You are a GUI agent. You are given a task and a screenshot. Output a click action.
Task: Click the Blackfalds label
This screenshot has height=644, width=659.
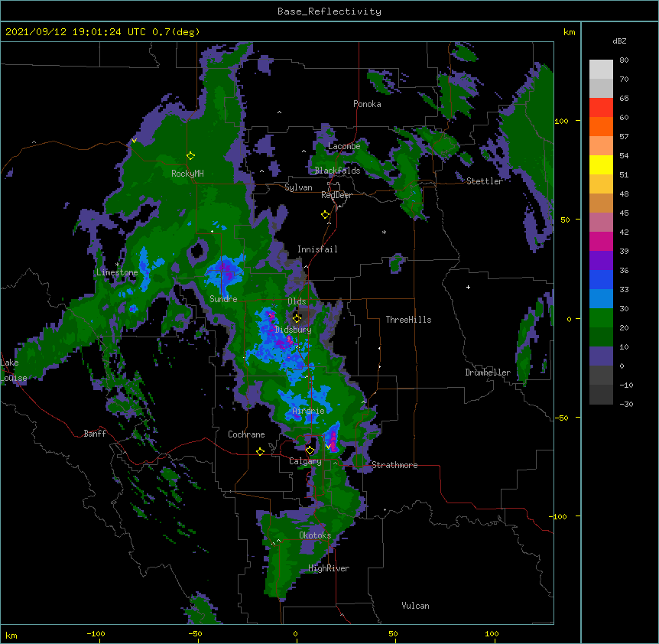[337, 171]
